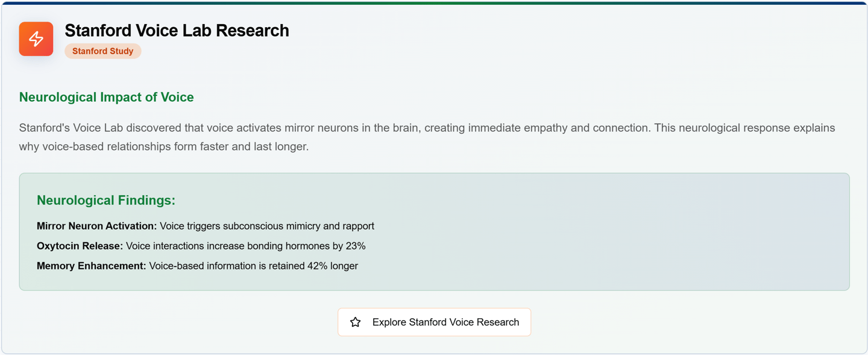Click the Mirror Neuron Activation label
This screenshot has width=868, height=355.
click(x=96, y=226)
